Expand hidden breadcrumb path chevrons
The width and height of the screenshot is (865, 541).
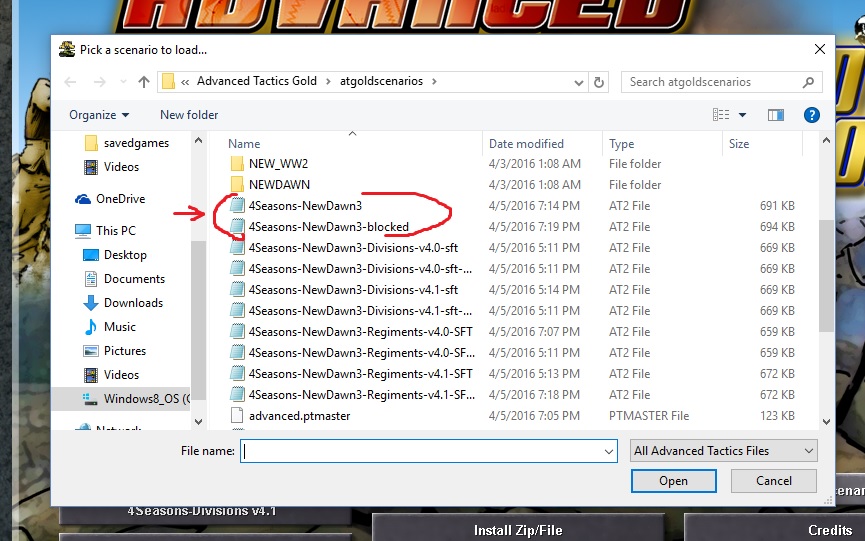(x=185, y=82)
